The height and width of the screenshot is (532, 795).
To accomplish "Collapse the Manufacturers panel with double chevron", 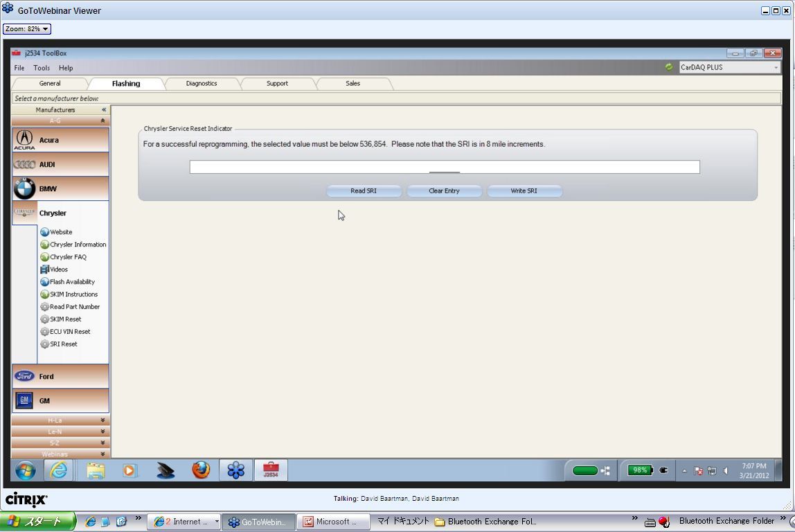I will point(104,109).
